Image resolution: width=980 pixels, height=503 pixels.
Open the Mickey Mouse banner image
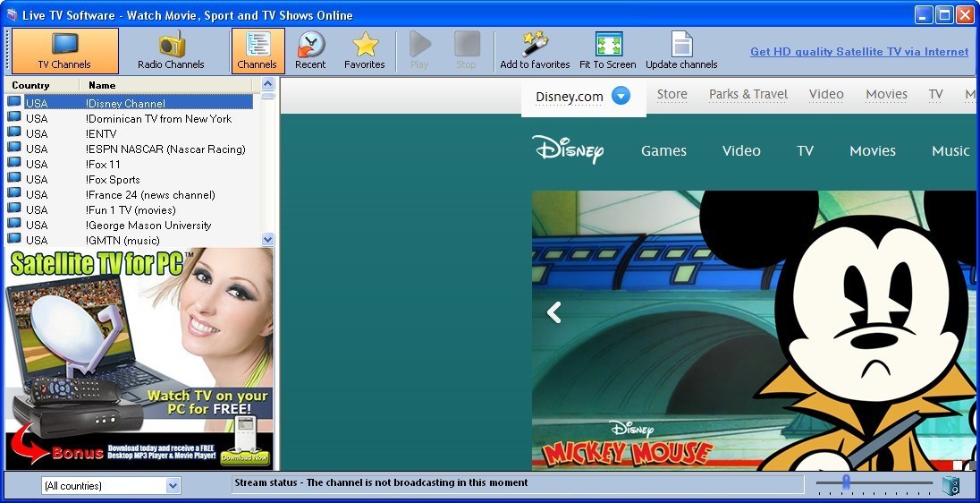753,330
